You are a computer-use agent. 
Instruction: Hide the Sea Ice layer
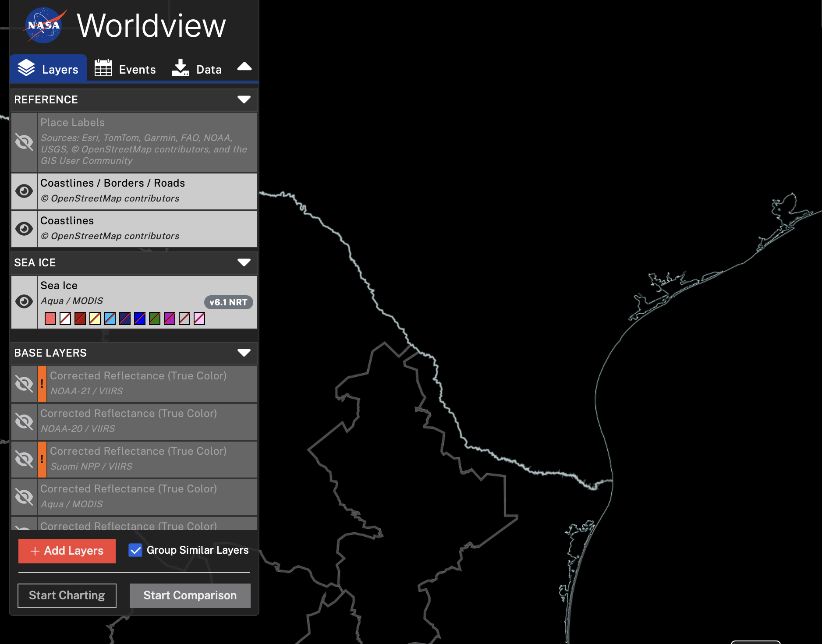pos(24,301)
